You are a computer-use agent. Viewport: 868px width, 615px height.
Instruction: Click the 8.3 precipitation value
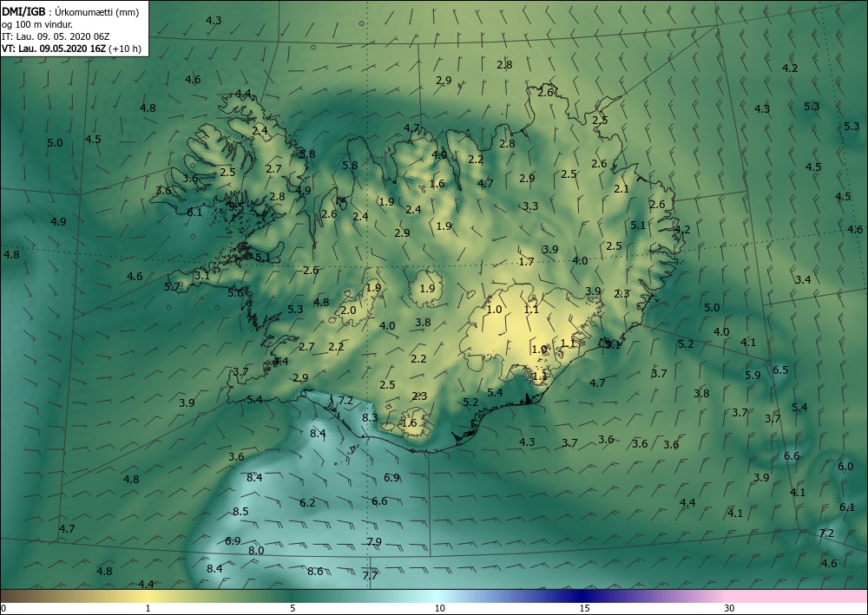pyautogui.click(x=370, y=417)
